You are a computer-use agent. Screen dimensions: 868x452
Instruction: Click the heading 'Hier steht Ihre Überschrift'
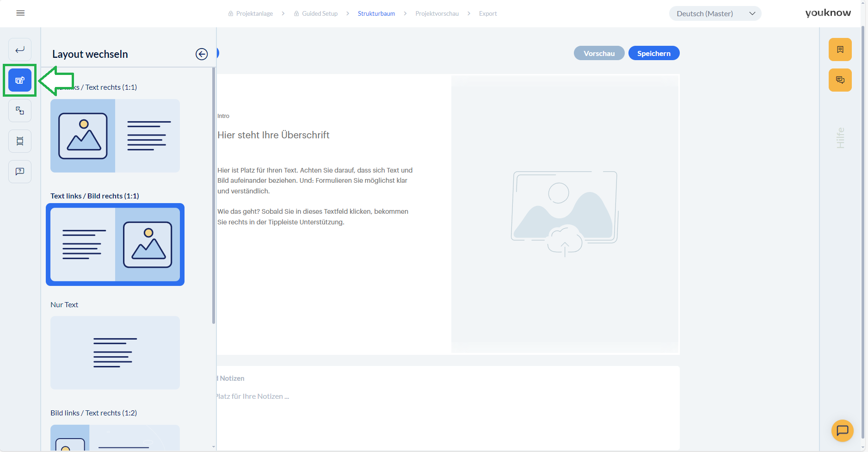tap(273, 135)
